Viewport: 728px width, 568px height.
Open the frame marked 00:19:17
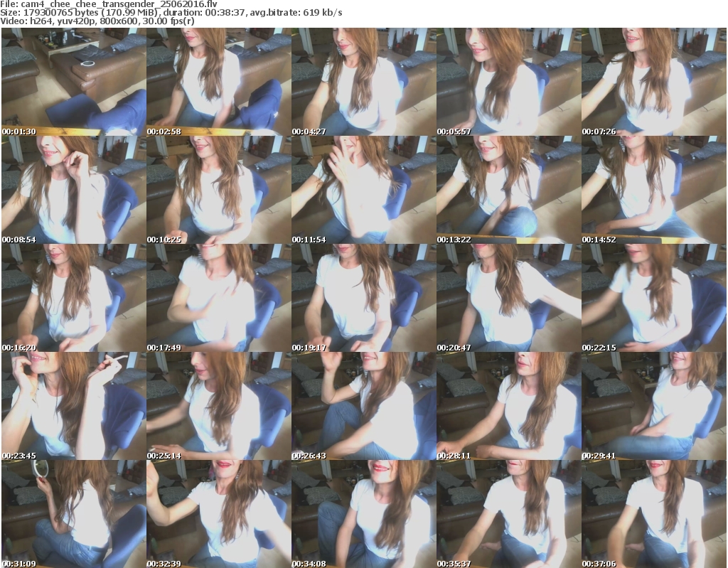[x=364, y=298]
